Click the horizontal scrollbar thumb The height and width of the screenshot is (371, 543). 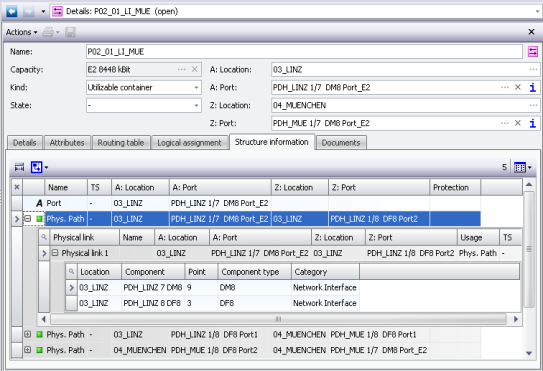tap(278, 319)
